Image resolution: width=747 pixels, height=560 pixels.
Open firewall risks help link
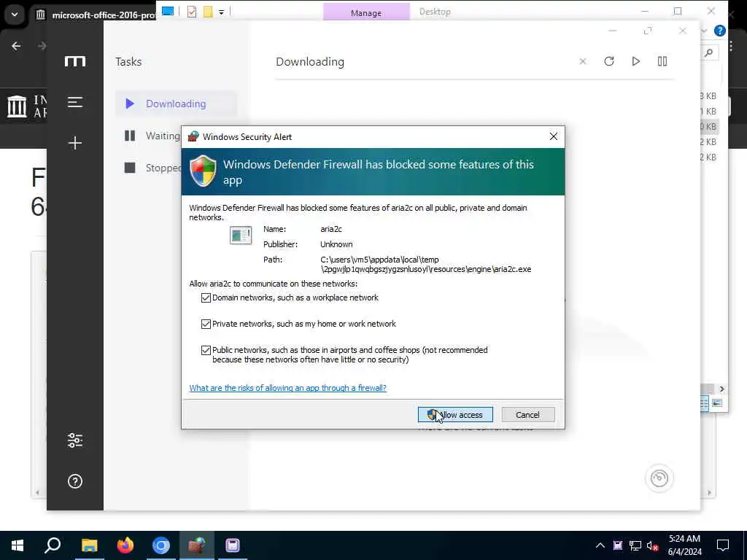[x=287, y=388]
